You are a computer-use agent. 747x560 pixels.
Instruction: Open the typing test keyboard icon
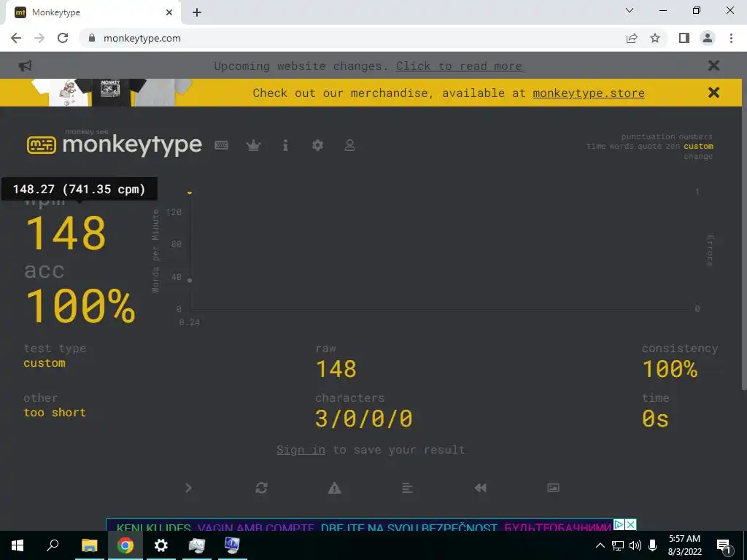click(x=221, y=145)
